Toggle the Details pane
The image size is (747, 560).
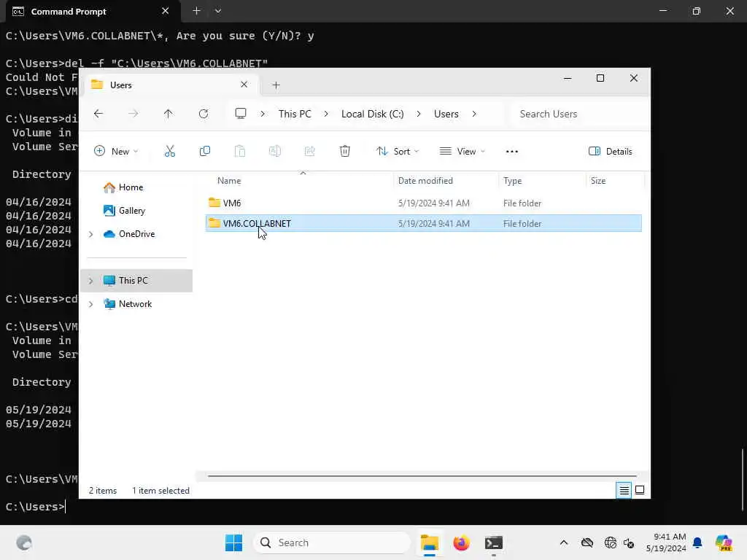click(611, 152)
